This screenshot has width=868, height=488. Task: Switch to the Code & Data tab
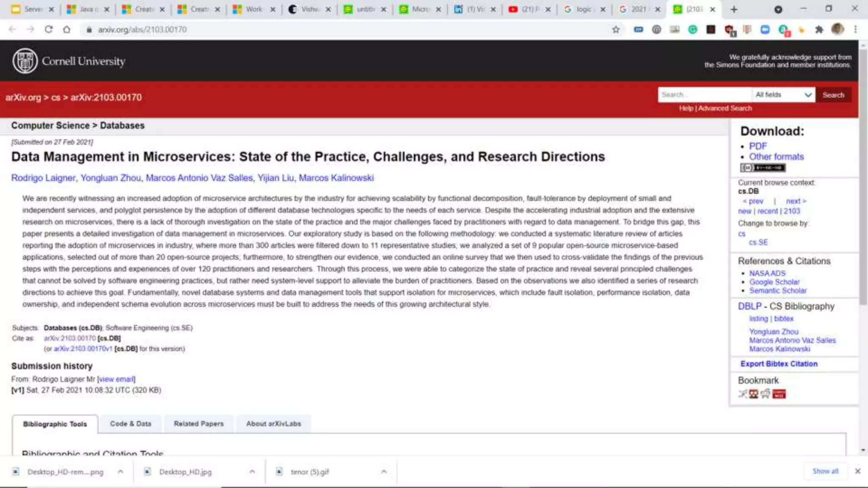pyautogui.click(x=131, y=424)
